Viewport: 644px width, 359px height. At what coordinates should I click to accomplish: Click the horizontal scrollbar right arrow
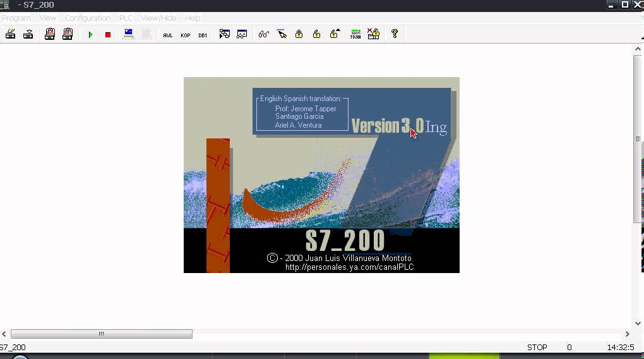coord(627,334)
